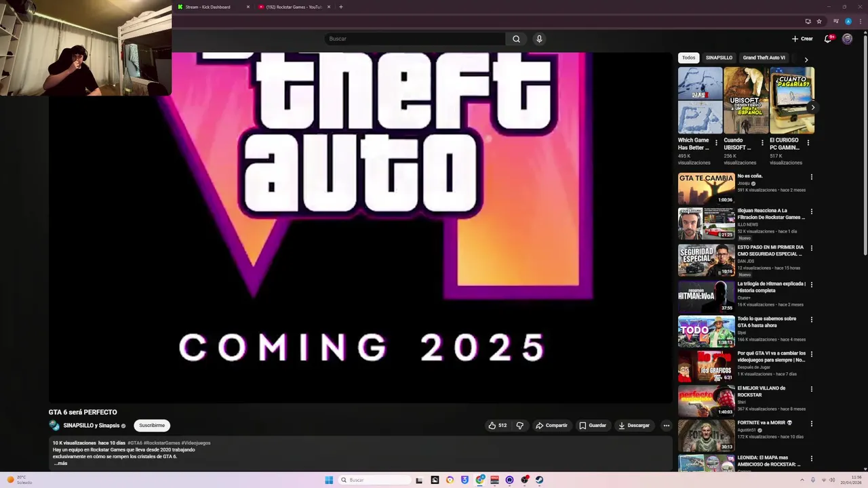Download video with Descargar button
Screen dimensions: 868x488
[634, 426]
